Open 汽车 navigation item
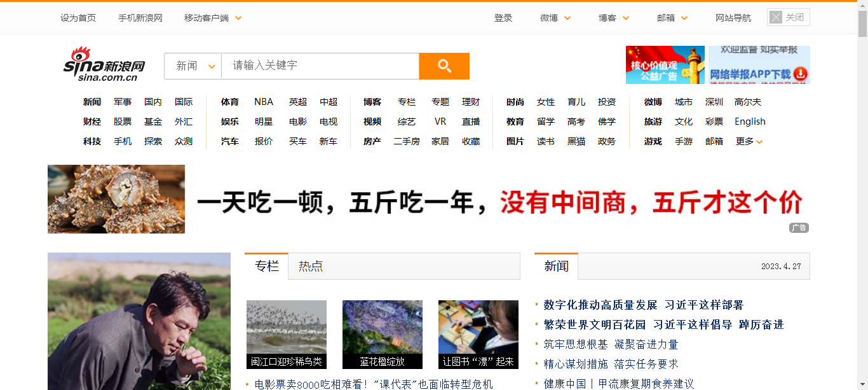This screenshot has width=868, height=390. [230, 141]
